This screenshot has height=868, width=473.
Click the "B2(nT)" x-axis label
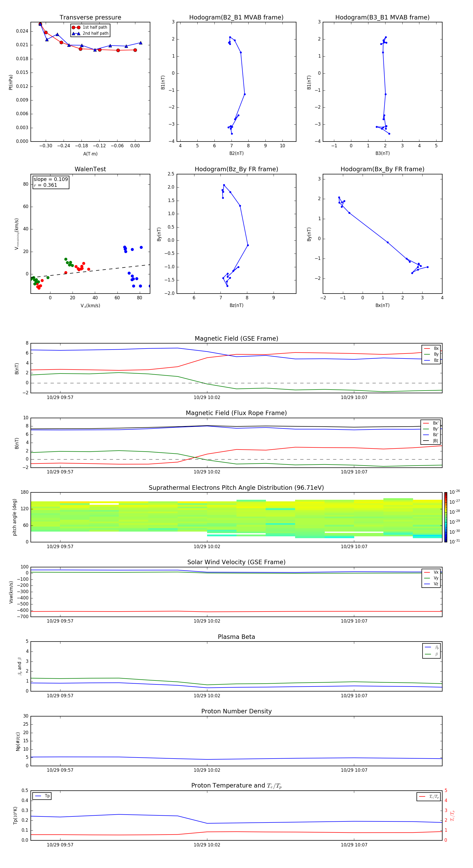236,153
